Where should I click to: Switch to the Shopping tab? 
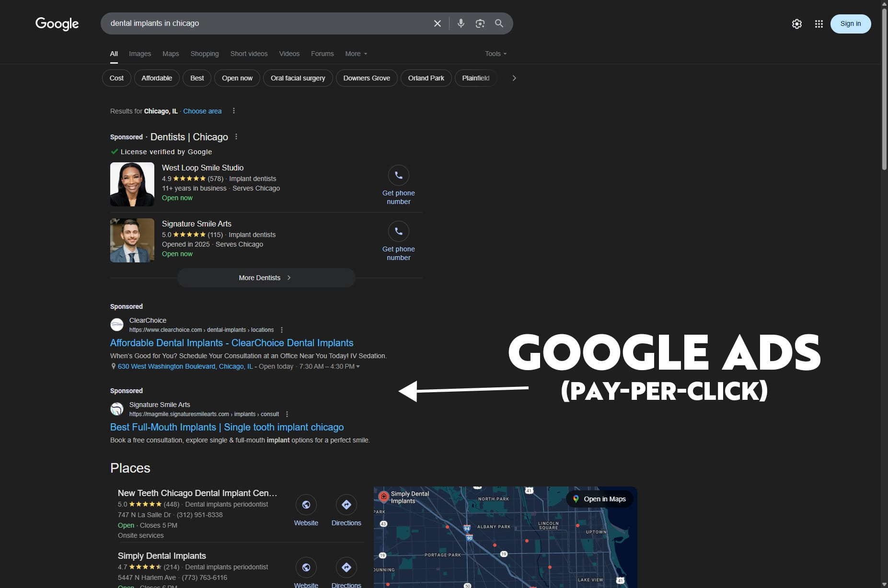coord(204,54)
